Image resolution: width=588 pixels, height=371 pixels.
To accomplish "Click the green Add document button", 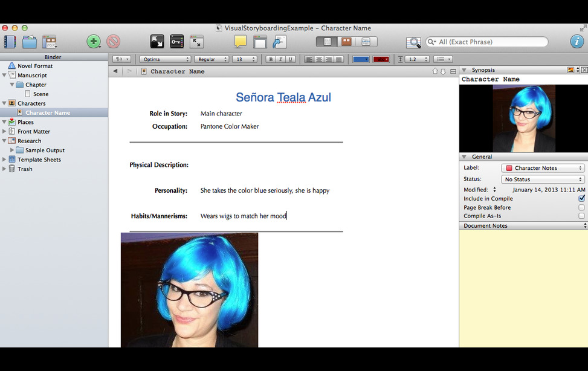I will 94,42.
